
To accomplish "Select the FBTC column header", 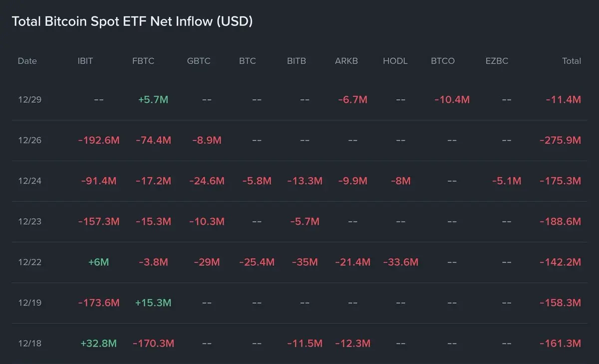I will [143, 61].
